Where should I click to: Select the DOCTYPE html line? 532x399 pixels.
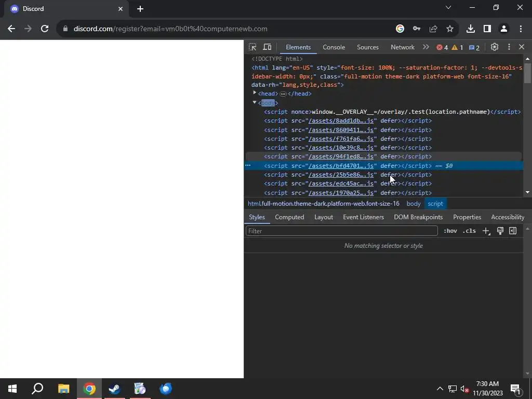277,59
